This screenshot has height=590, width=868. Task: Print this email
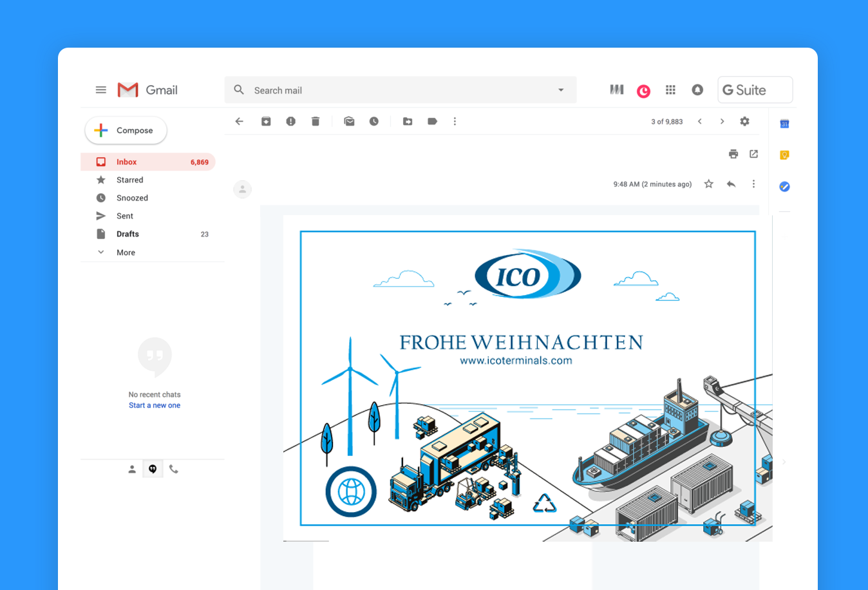tap(733, 154)
